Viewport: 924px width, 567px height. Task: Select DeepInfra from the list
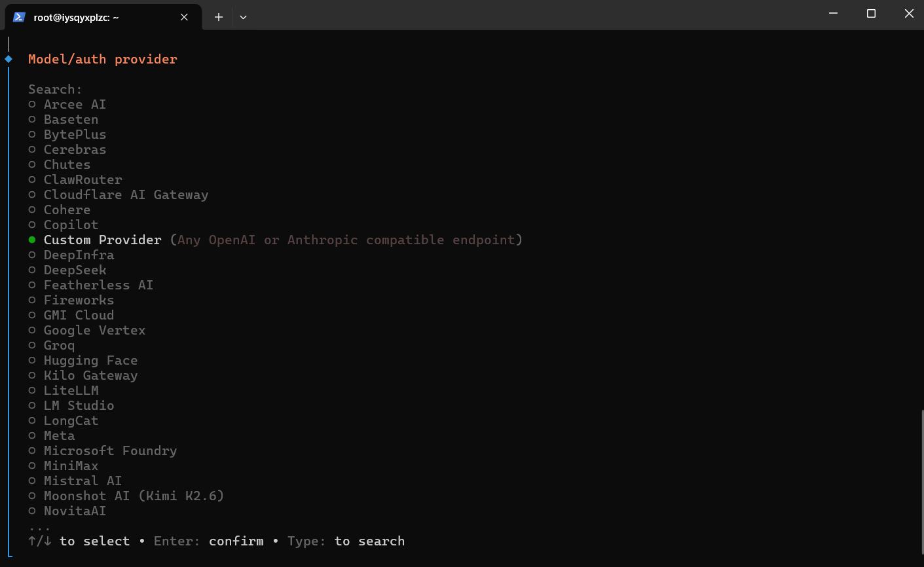[71, 255]
